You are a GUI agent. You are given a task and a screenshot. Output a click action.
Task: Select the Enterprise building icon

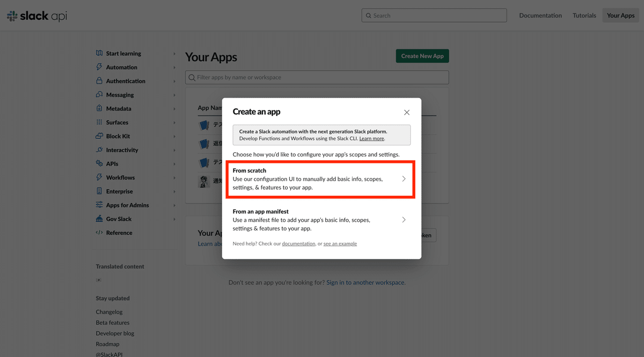pyautogui.click(x=99, y=191)
